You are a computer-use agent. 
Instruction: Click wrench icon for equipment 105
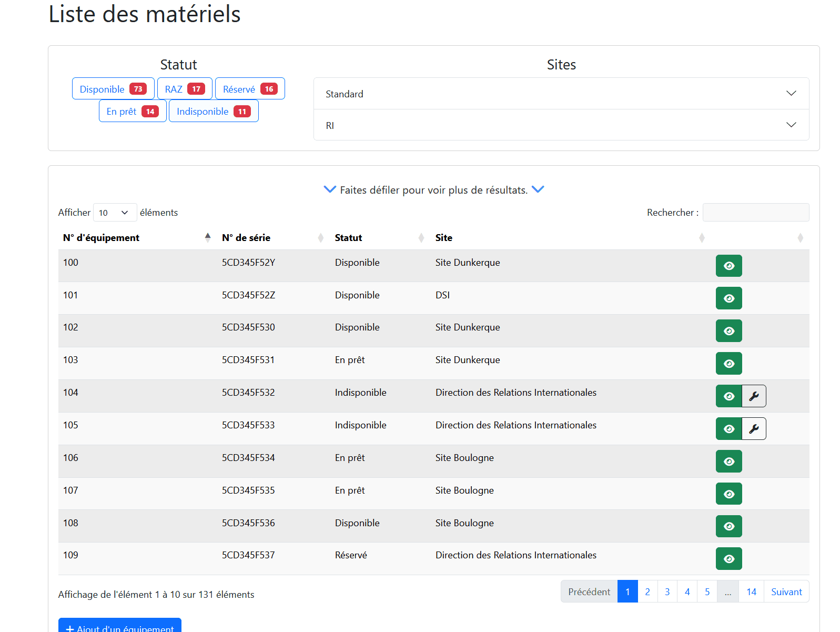click(754, 429)
